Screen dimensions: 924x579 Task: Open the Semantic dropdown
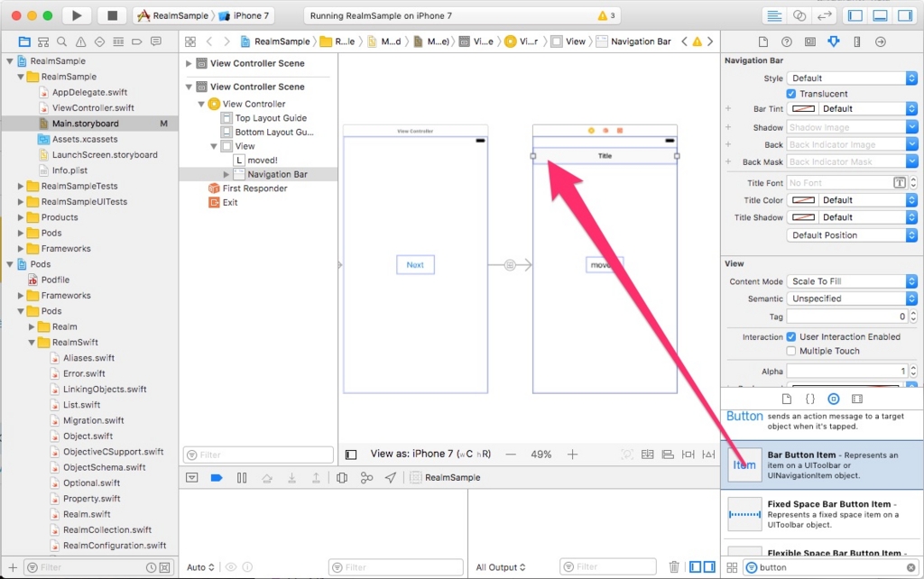pos(852,299)
